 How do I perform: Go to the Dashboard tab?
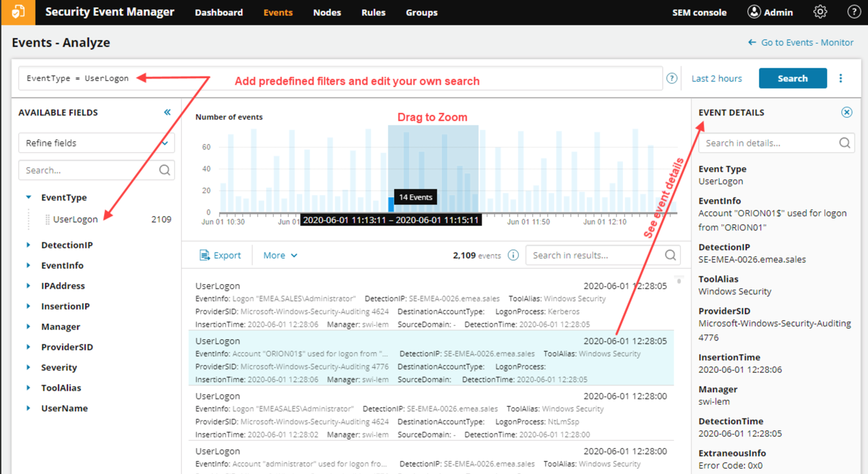click(219, 12)
